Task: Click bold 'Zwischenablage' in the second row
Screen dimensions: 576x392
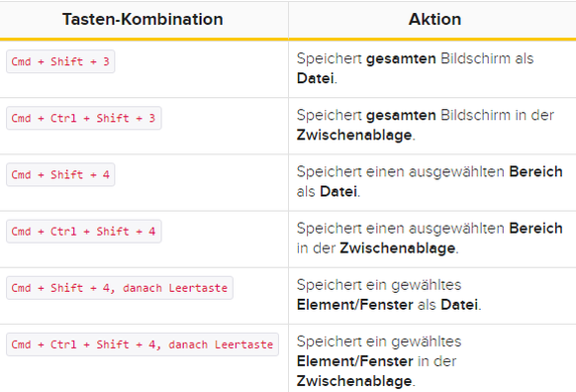Action: [354, 135]
